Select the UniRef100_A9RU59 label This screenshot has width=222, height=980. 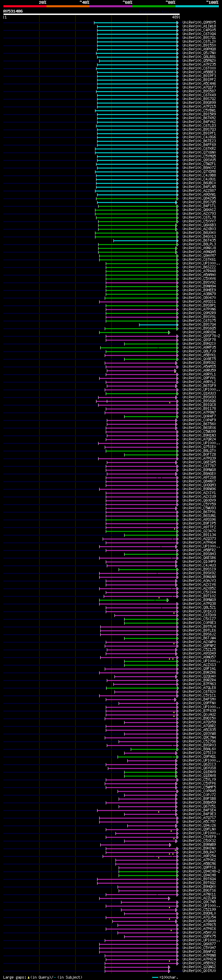(199, 370)
